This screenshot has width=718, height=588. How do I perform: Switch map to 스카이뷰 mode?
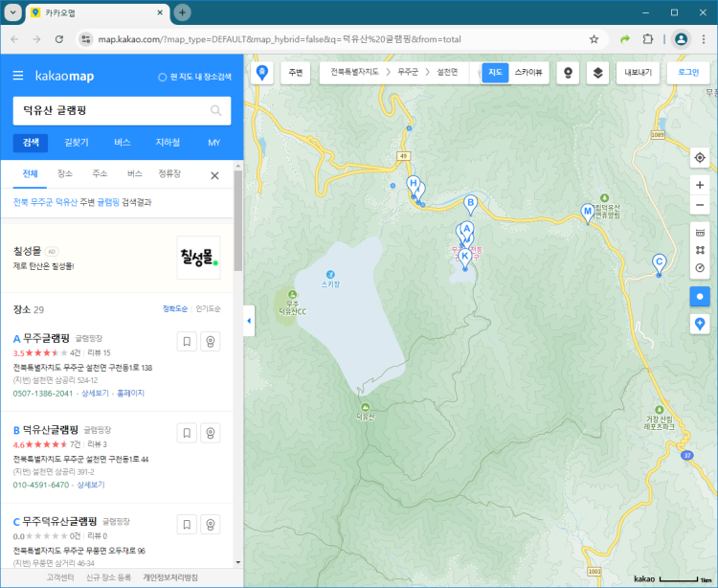[528, 73]
